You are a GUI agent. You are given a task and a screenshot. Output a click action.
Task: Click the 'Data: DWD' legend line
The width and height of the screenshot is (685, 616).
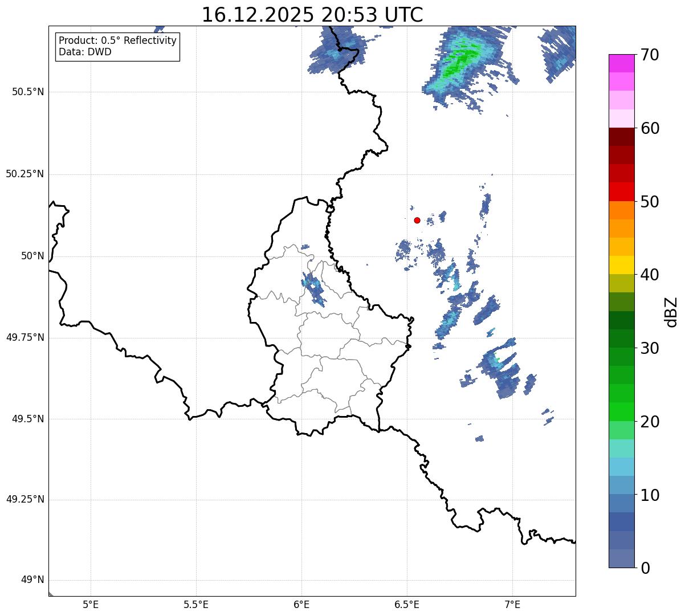85,52
